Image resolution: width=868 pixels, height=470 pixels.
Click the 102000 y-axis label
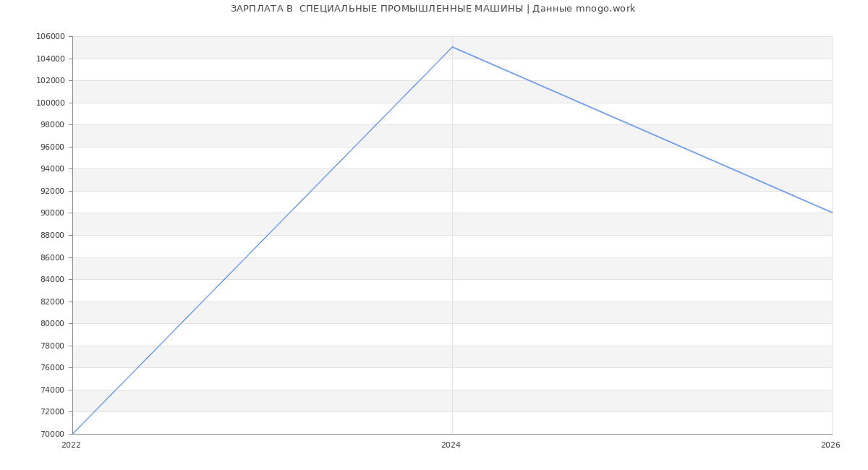coord(50,81)
